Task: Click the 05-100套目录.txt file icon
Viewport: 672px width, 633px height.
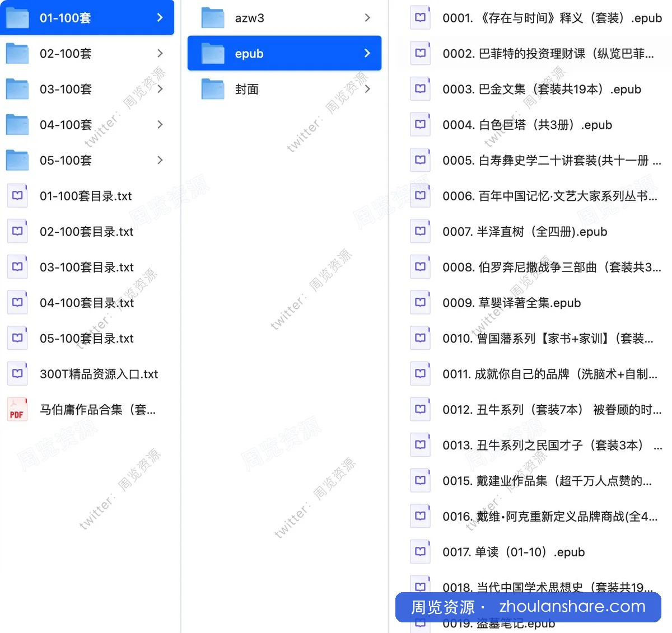Action: [x=17, y=338]
